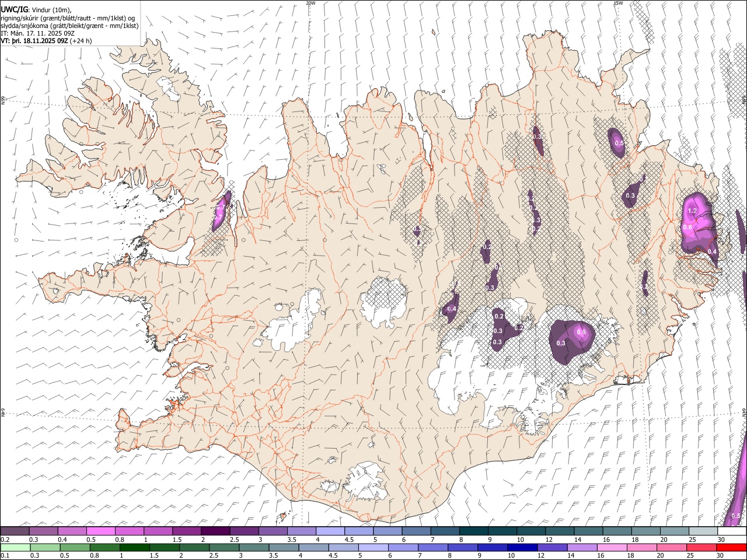Pick the 0.8 swatch on the purple snow scale
The image size is (747, 560).
pos(130,531)
